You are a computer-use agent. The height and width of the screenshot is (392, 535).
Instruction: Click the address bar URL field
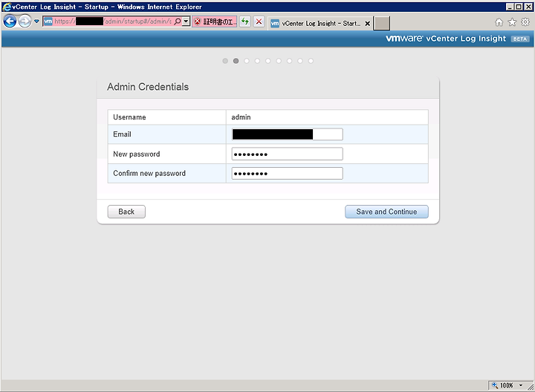[x=113, y=22]
